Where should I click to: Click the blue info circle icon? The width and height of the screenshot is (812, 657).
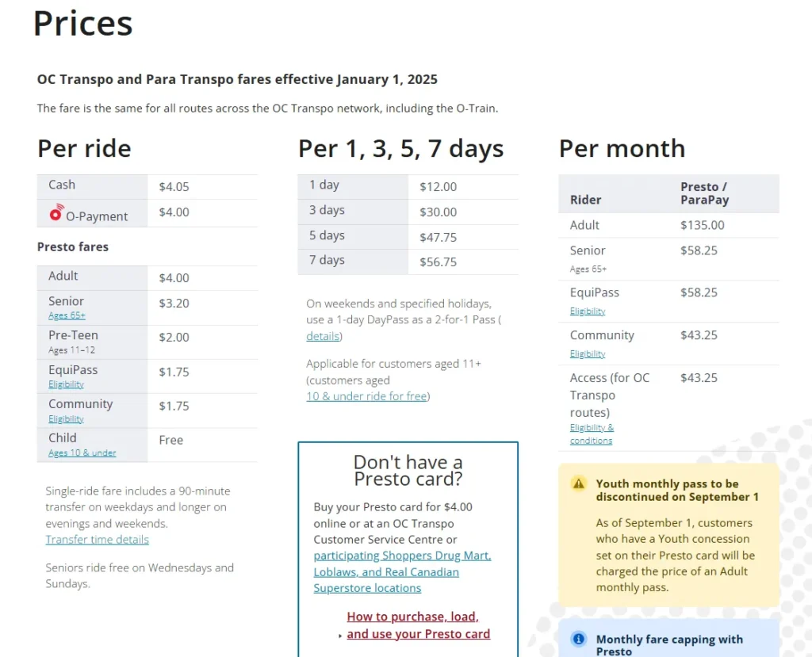(579, 639)
